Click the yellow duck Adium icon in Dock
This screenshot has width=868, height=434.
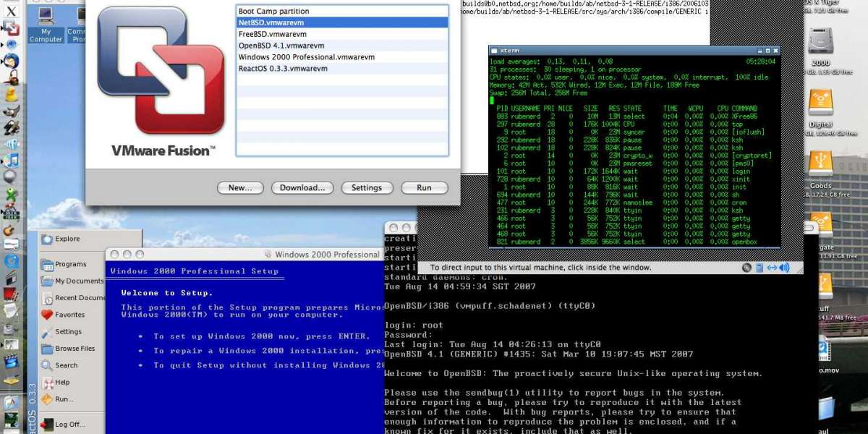11,94
